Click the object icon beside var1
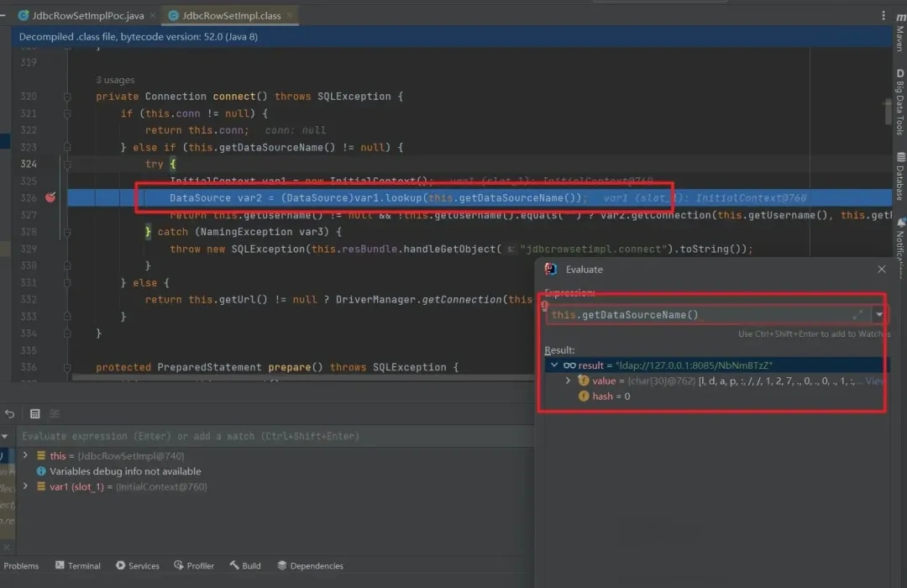This screenshot has width=907, height=588. tap(41, 486)
